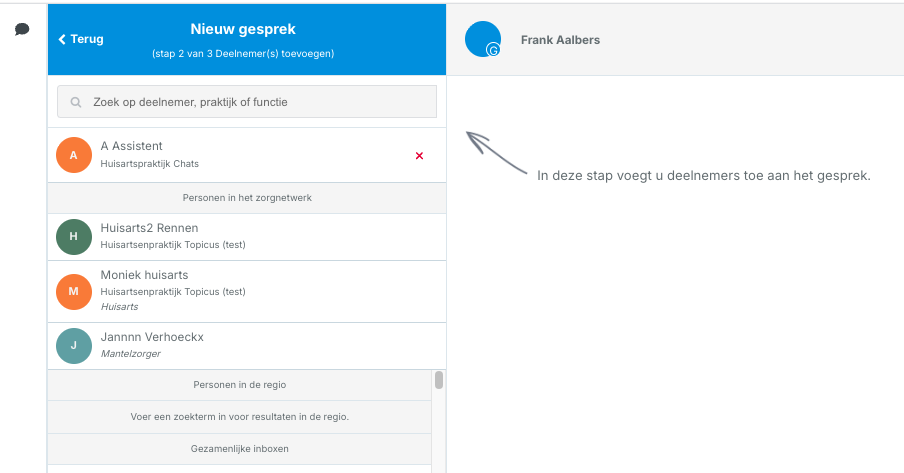904x473 pixels.
Task: Click the Frank Aalbers name in header
Action: (x=560, y=40)
